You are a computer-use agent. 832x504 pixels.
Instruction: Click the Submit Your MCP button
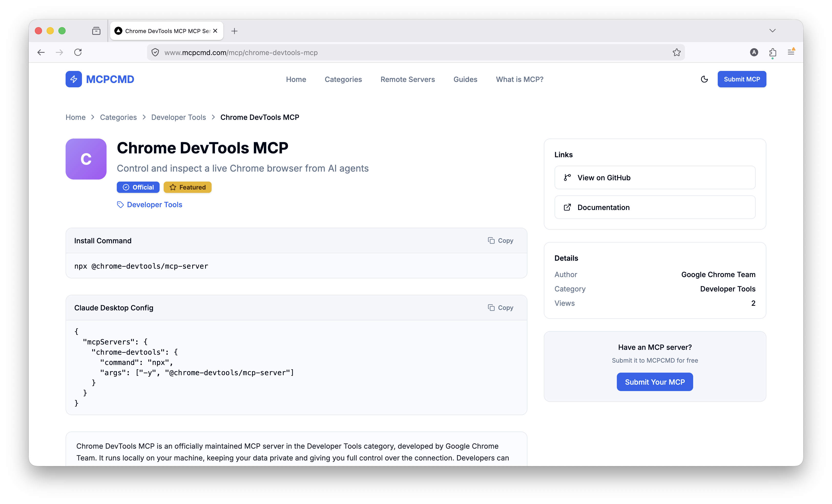point(654,382)
